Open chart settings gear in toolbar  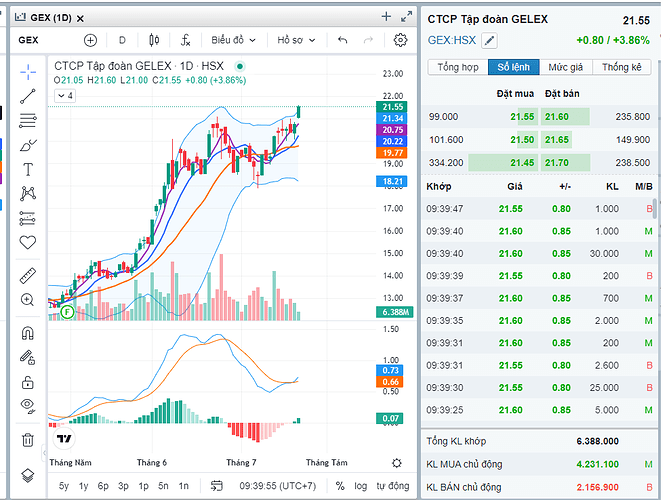(400, 40)
